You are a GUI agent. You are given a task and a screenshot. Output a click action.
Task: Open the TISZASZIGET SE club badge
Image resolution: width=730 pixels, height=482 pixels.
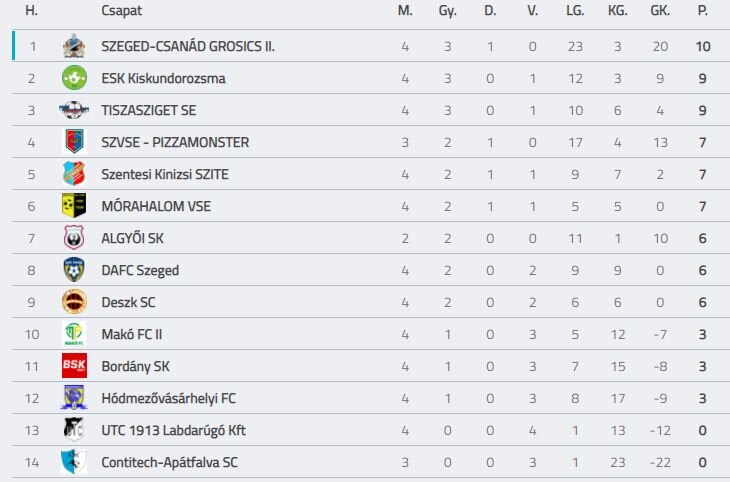[x=74, y=110]
